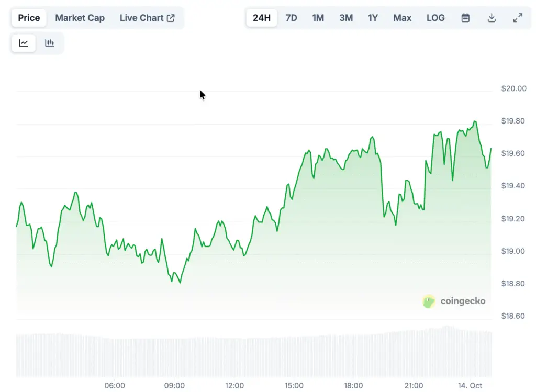The width and height of the screenshot is (536, 392).
Task: Select the 24H time range
Action: 262,18
